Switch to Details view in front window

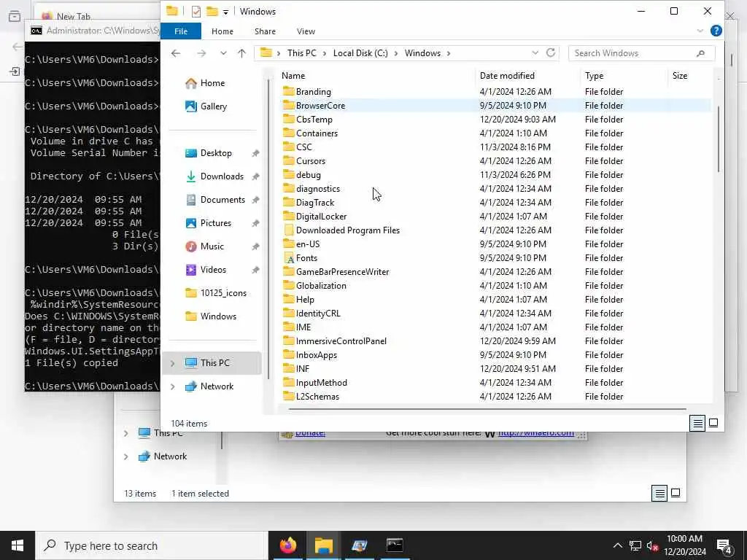pos(697,423)
